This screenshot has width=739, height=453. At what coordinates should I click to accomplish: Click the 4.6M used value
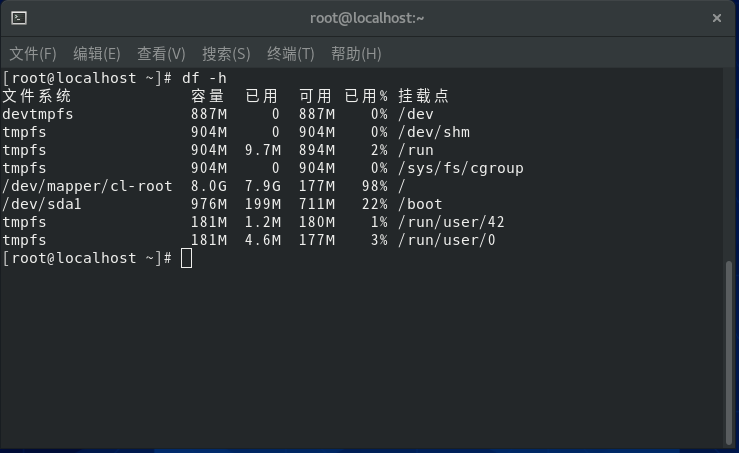pos(263,240)
